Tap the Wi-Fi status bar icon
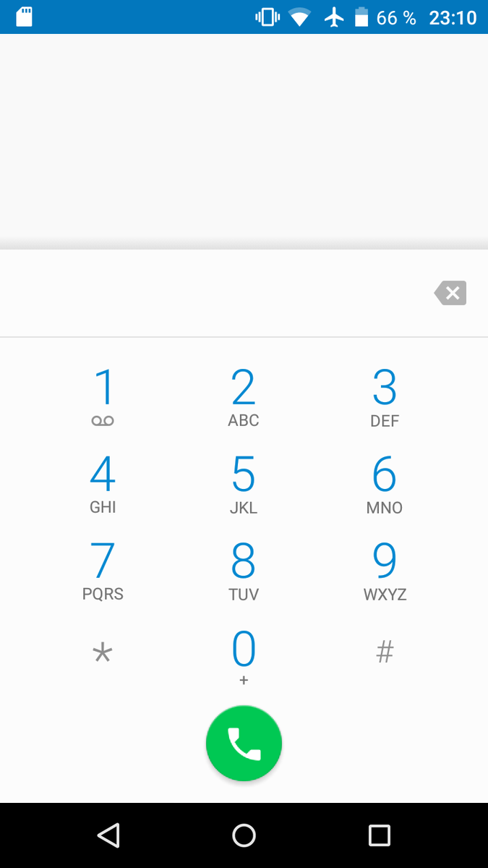The image size is (488, 868). [x=299, y=17]
